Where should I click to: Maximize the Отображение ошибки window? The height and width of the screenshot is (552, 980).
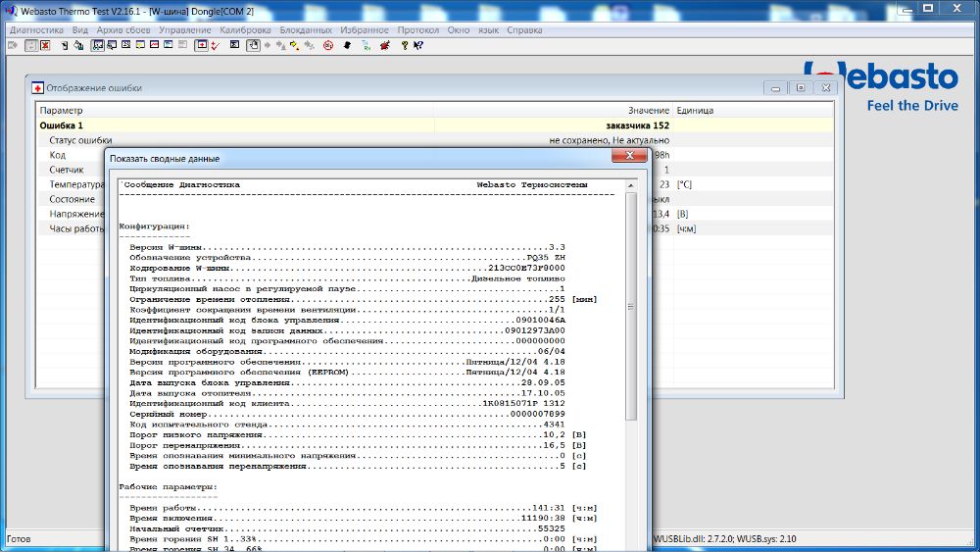pyautogui.click(x=801, y=88)
